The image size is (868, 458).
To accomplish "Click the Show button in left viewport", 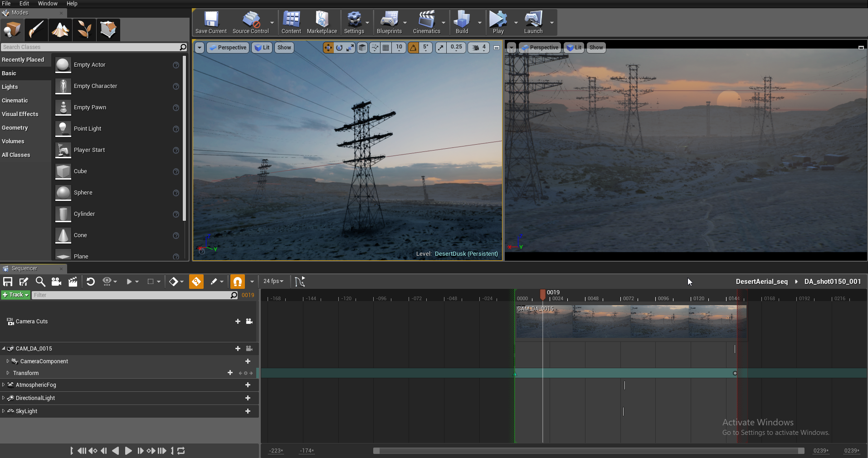I will click(x=284, y=48).
